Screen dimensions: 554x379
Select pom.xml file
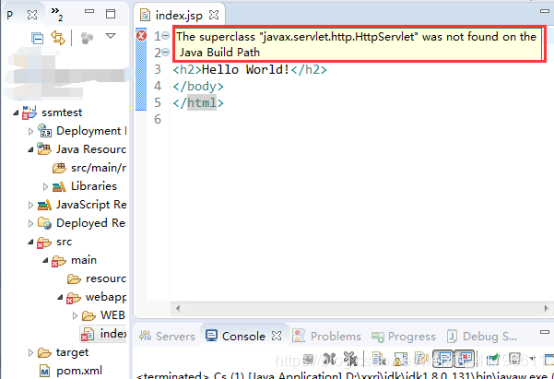tap(79, 371)
